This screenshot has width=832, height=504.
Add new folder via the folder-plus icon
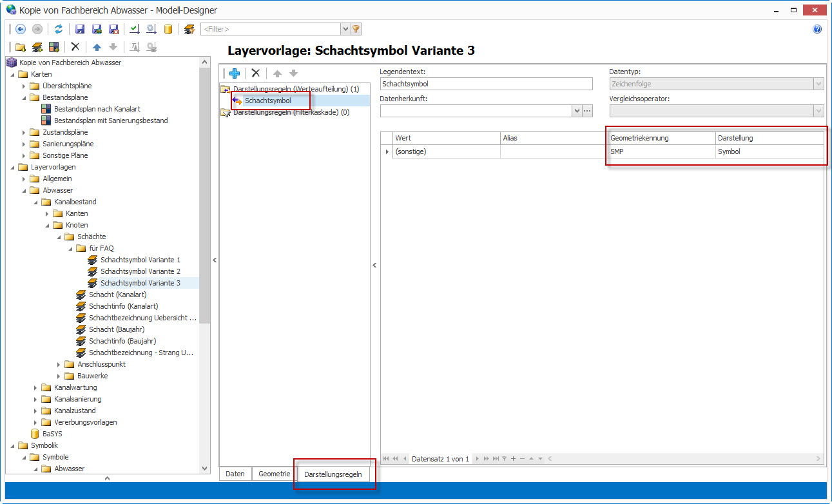(x=21, y=47)
